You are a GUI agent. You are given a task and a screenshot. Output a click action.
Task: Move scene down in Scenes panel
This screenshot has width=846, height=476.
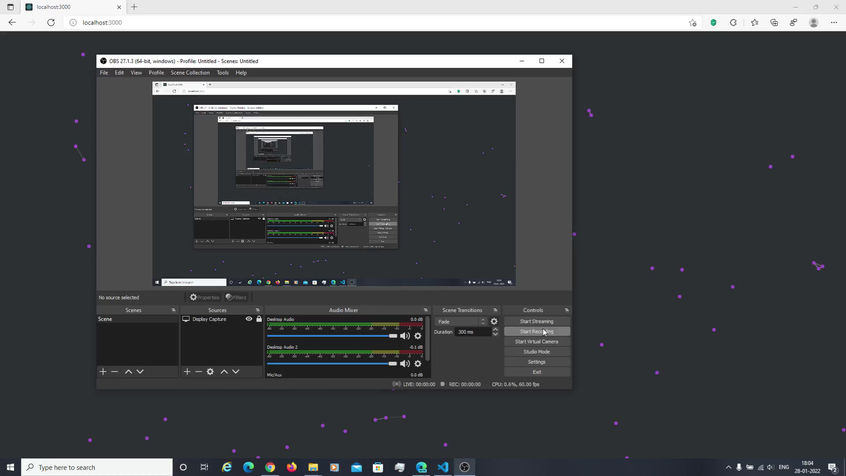pos(140,371)
